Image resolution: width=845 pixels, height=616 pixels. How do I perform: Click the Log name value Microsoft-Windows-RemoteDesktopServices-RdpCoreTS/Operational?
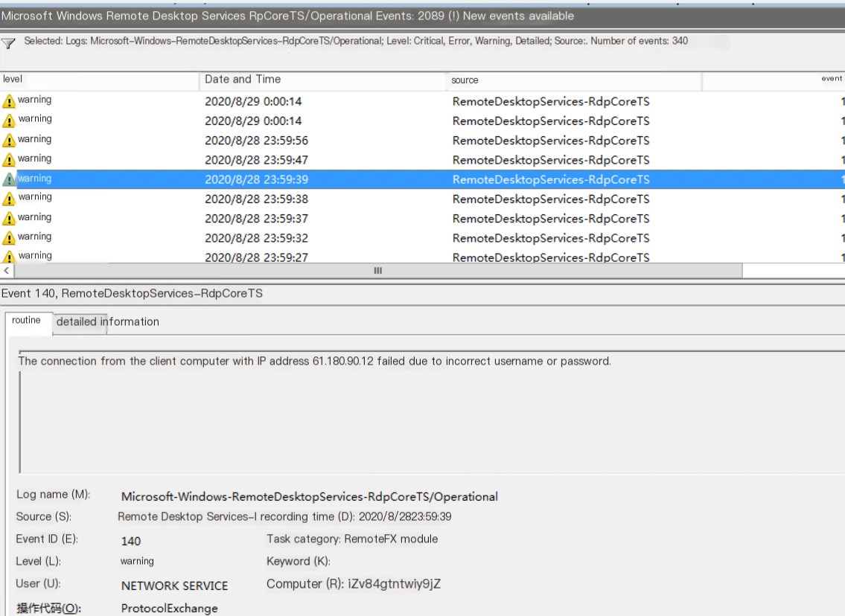(x=309, y=496)
